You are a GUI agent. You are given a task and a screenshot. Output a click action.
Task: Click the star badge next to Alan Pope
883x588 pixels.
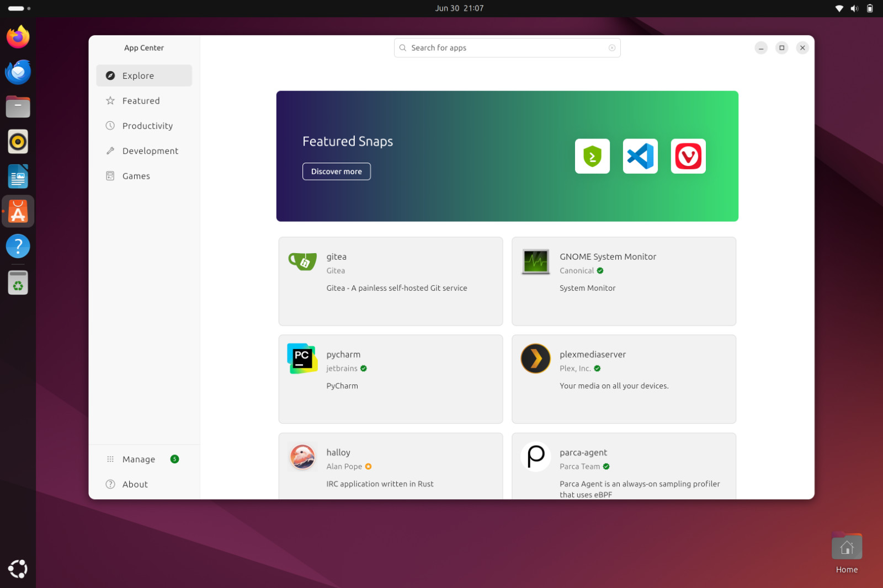pyautogui.click(x=368, y=467)
